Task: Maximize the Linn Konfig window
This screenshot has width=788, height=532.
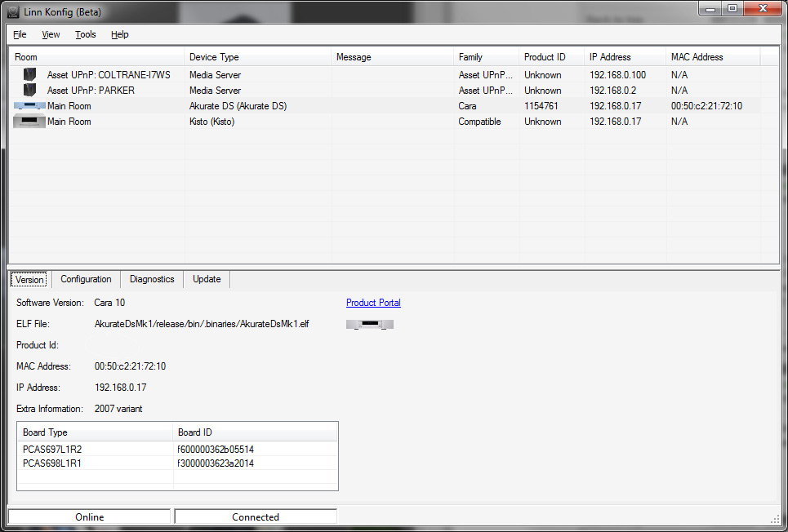Action: 732,8
